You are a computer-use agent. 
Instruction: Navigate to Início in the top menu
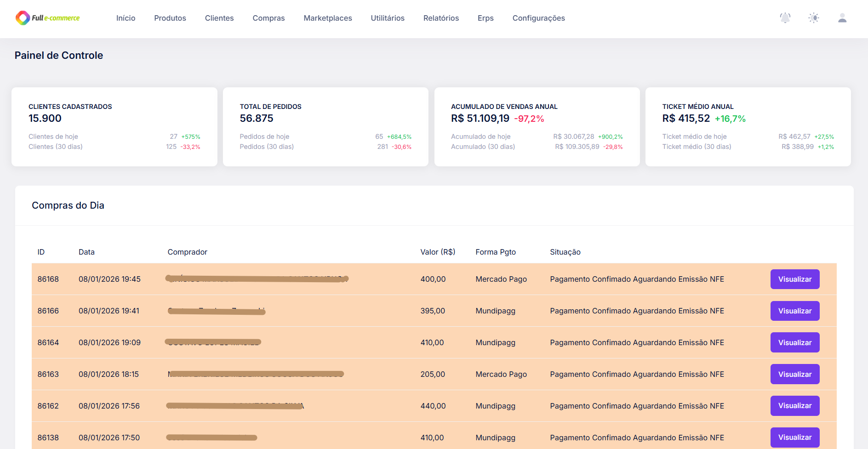126,18
